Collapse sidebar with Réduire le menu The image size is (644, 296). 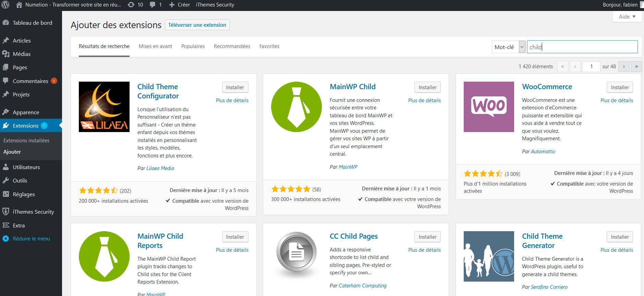pos(31,238)
